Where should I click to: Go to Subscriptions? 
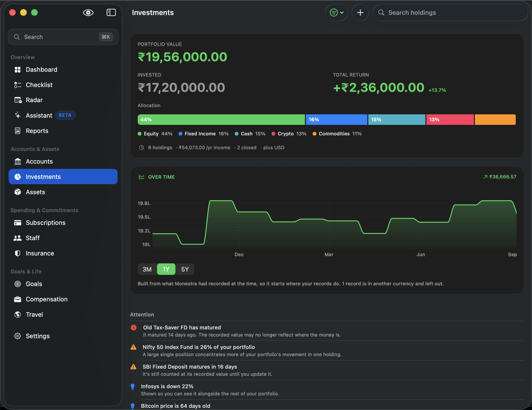[63, 222]
